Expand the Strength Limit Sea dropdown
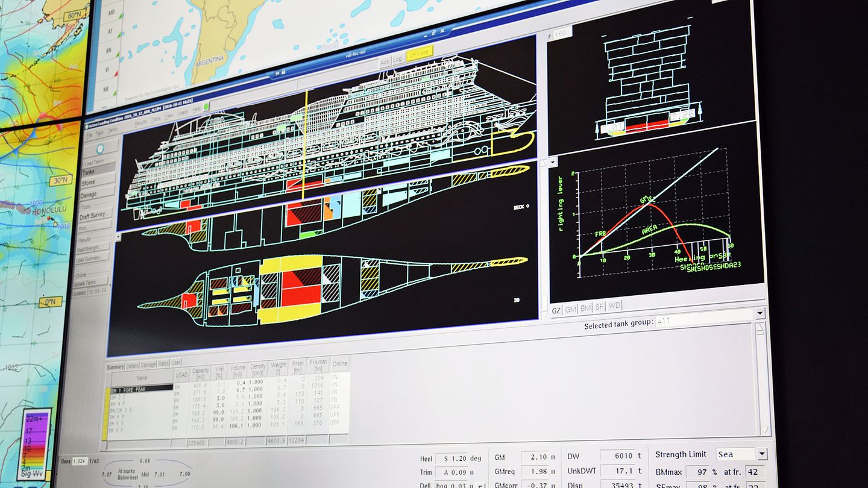Screen dimensions: 868x488 [x=762, y=454]
